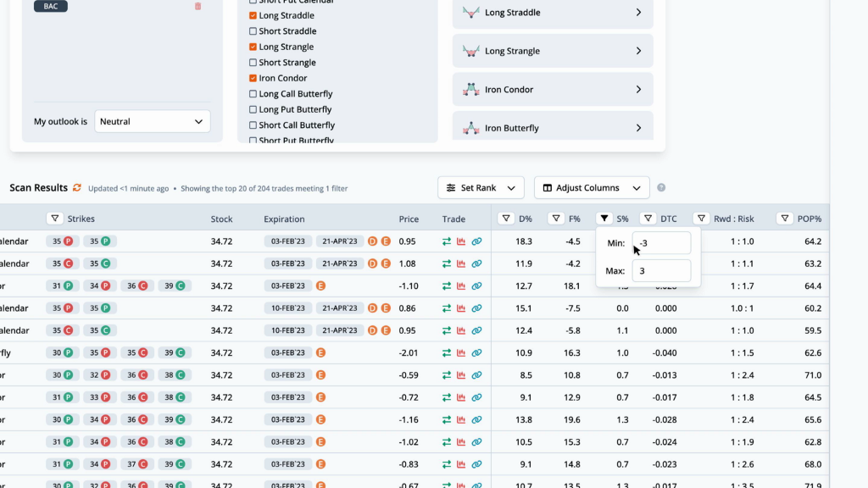Click 10-FEB'23 expiration in price 0.86 row

(288, 308)
